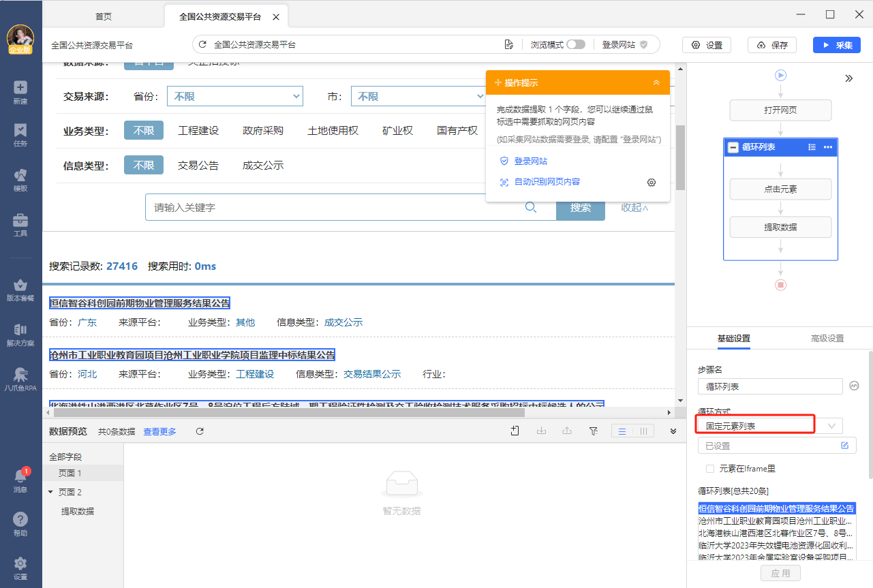Click 查看更多 link
Screen dimensions: 873x588
pyautogui.click(x=159, y=431)
